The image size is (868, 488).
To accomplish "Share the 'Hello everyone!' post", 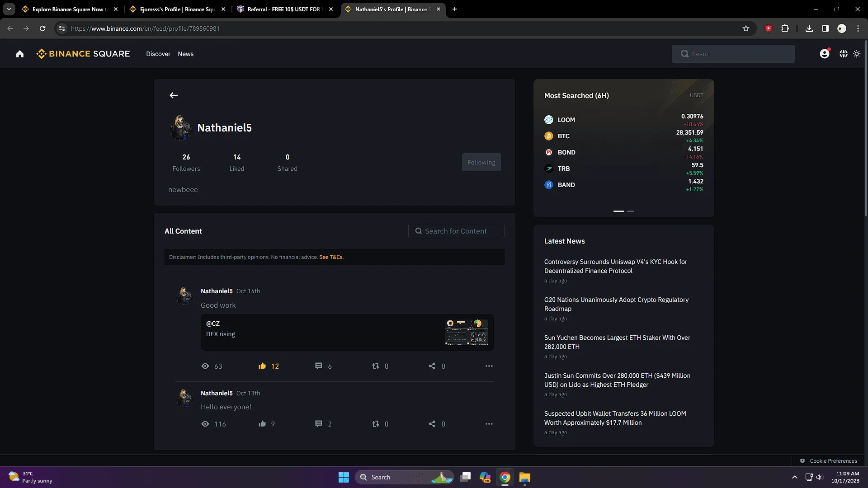I will pyautogui.click(x=432, y=424).
